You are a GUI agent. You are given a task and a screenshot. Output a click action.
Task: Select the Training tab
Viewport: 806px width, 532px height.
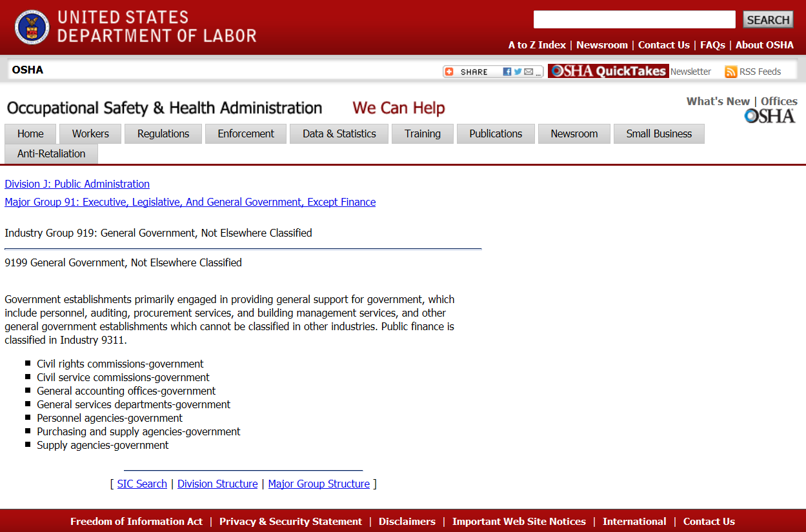[423, 133]
